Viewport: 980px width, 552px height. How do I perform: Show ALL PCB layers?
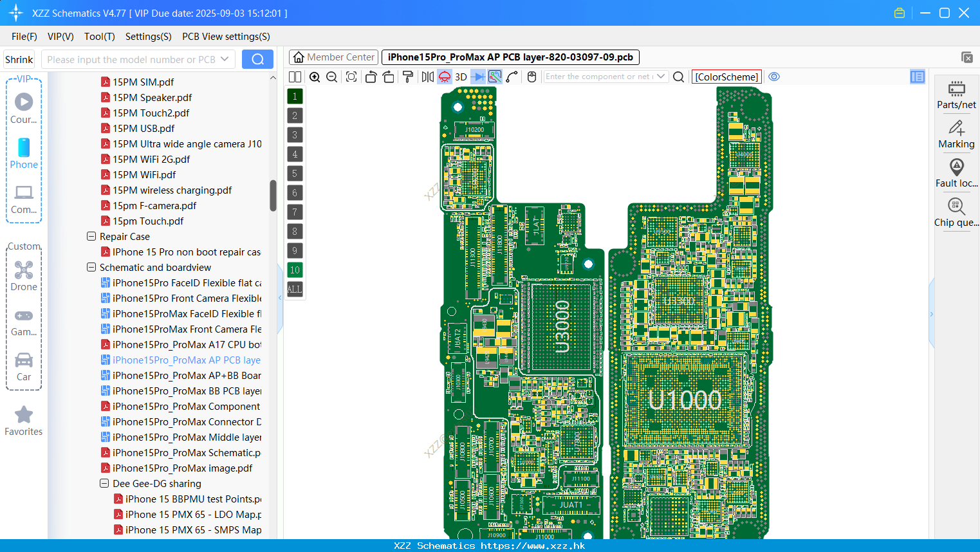tap(295, 289)
